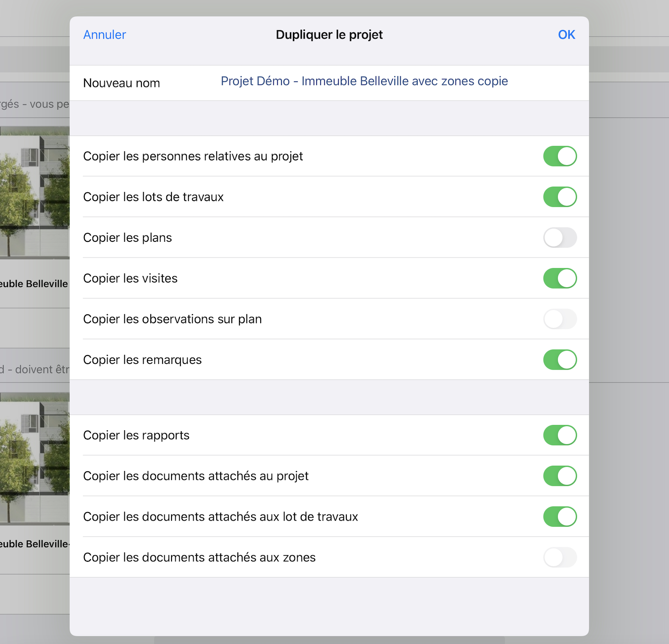The image size is (669, 644).
Task: Disable the Copier les rapports toggle
Action: (x=559, y=435)
